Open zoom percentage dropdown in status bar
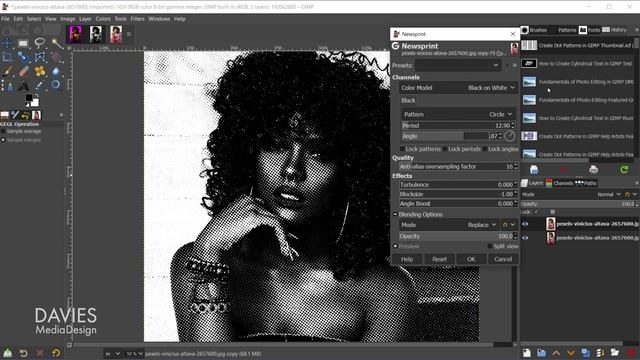This screenshot has width=640, height=360. pyautogui.click(x=134, y=354)
